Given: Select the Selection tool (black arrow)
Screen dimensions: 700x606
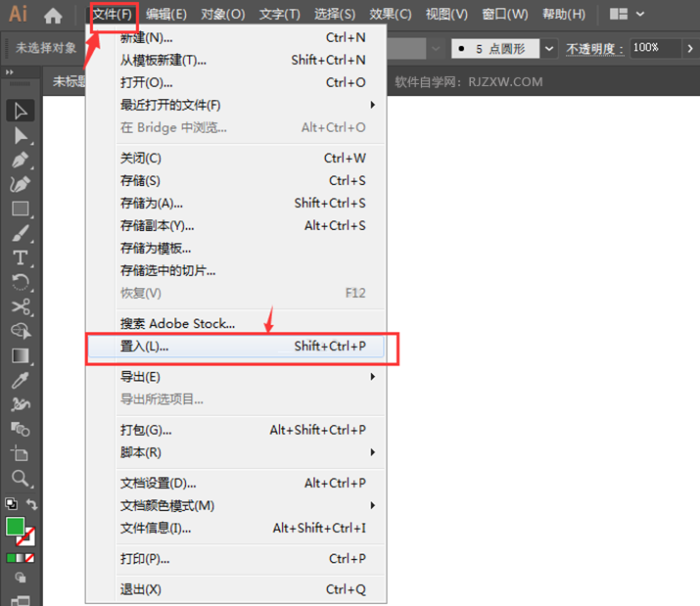Looking at the screenshot, I should pyautogui.click(x=21, y=111).
